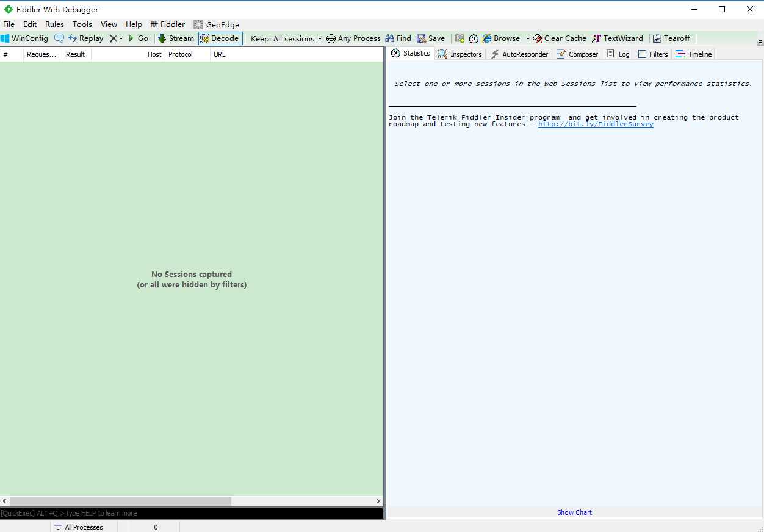This screenshot has width=764, height=532.
Task: Click the comment speech bubble icon
Action: tap(59, 38)
